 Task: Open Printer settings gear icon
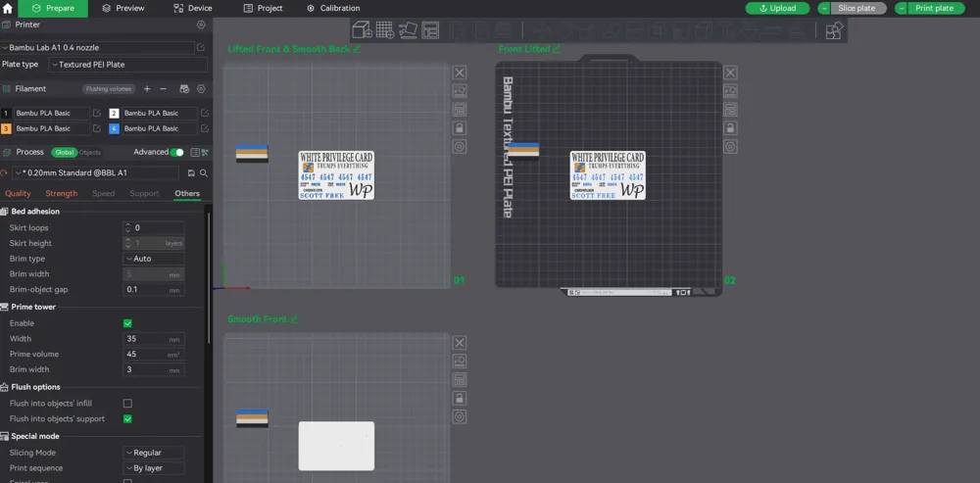(x=201, y=24)
